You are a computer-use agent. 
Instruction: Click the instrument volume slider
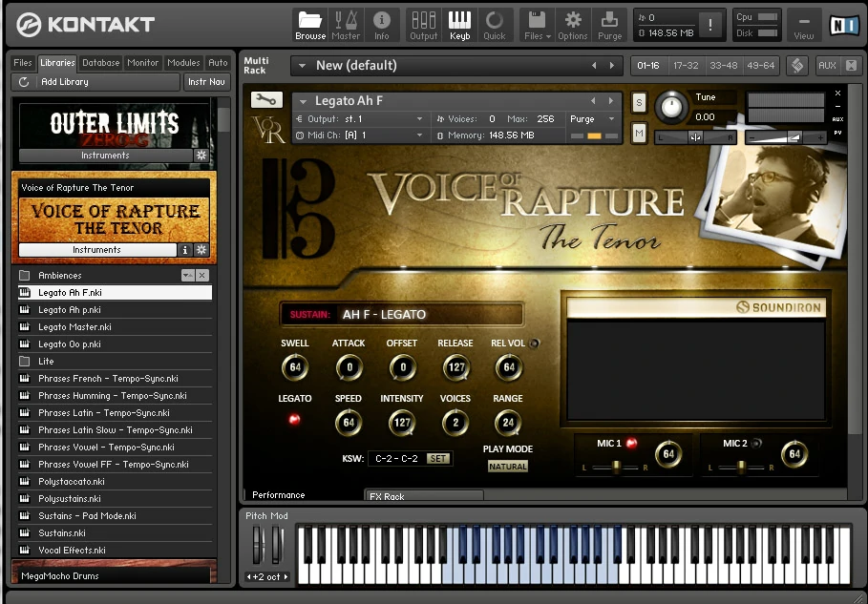786,137
